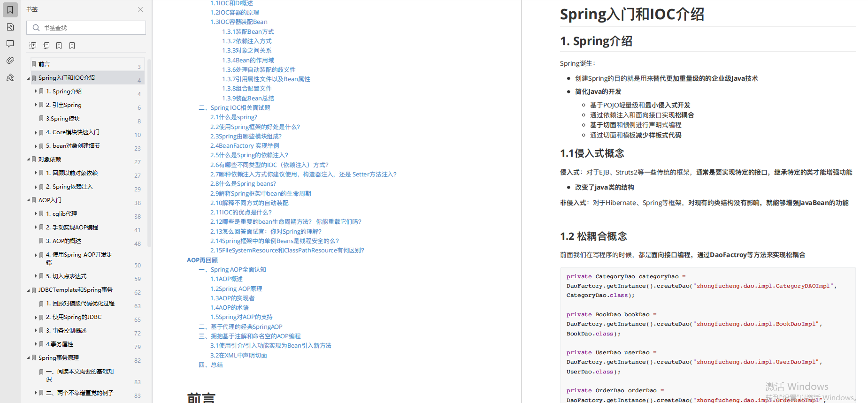Expand the 5. bean对象创建细节 bookmark
Viewport: 868px width, 403px height.
(36, 146)
